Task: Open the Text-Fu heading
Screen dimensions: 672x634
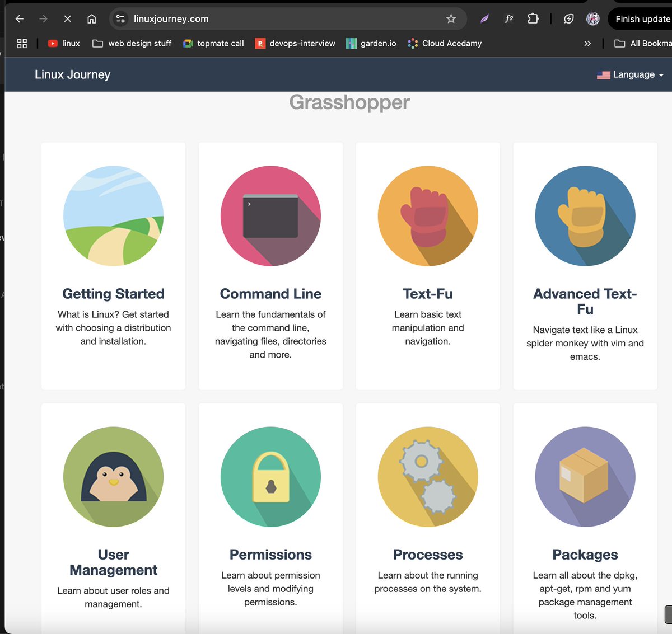Action: 428,294
